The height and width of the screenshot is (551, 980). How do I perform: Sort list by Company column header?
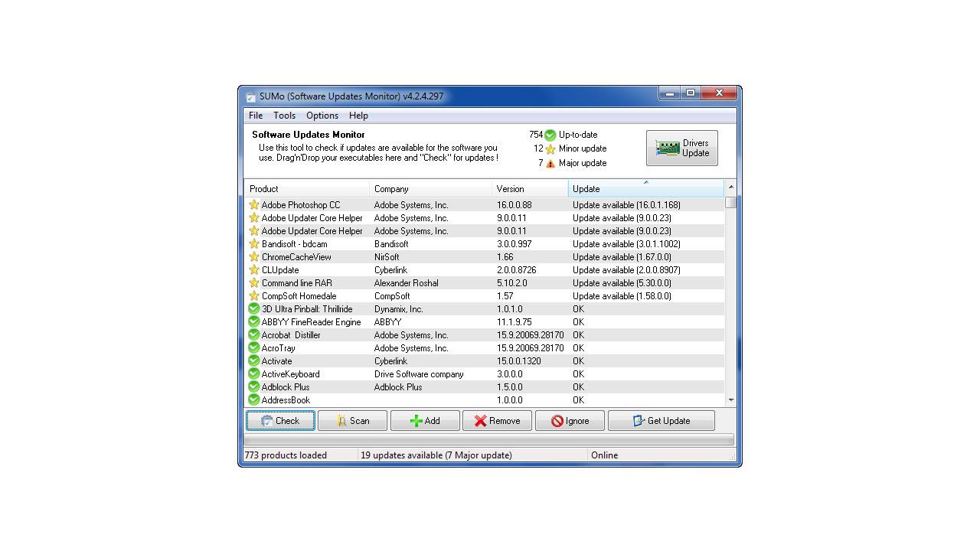pyautogui.click(x=431, y=189)
